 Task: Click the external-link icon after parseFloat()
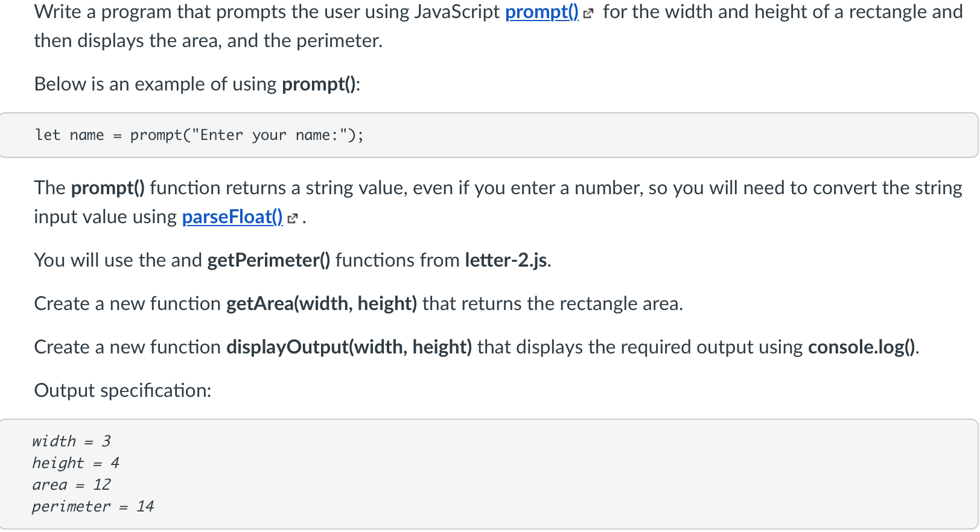tap(293, 218)
